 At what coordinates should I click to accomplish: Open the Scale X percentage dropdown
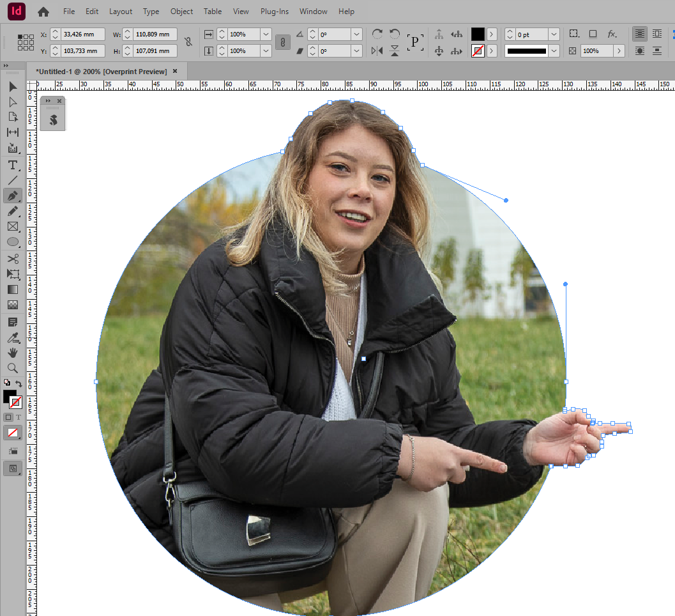click(x=266, y=34)
